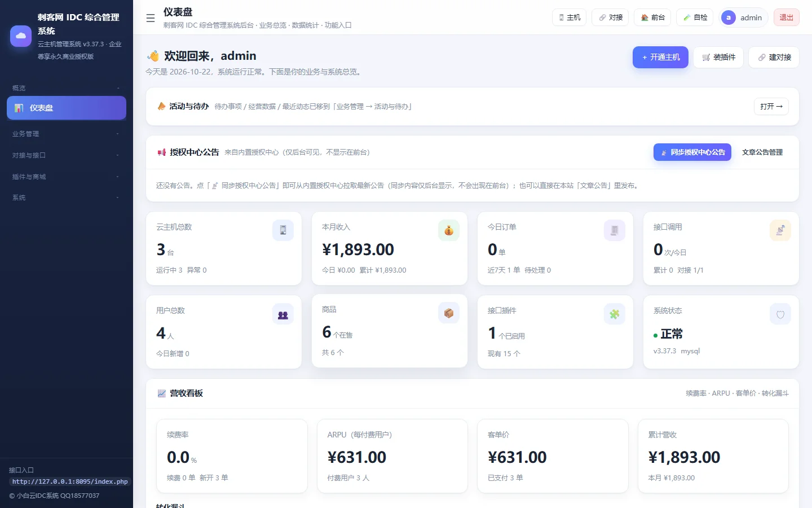Click 同步授权中心公告 button

[x=692, y=152]
